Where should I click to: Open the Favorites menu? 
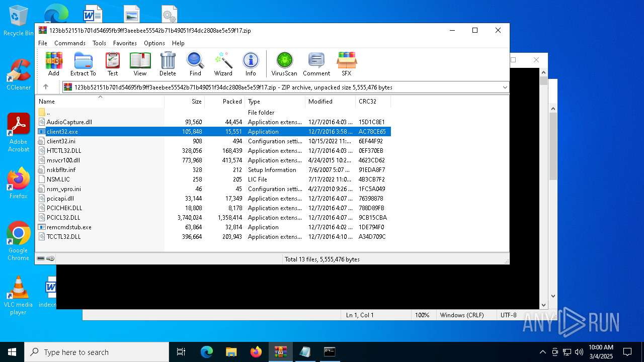point(125,43)
